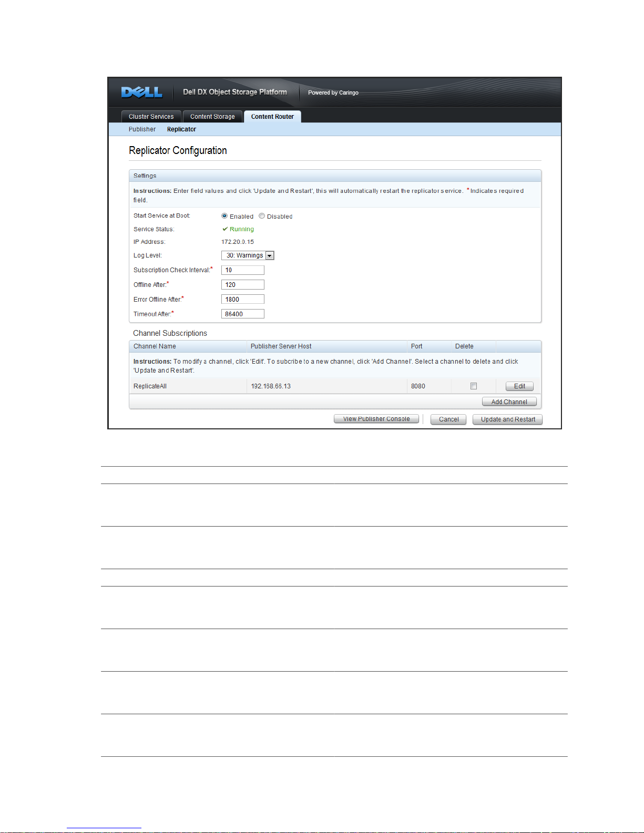The height and width of the screenshot is (833, 644).
Task: Open the Cluster Services tab
Action: point(151,117)
